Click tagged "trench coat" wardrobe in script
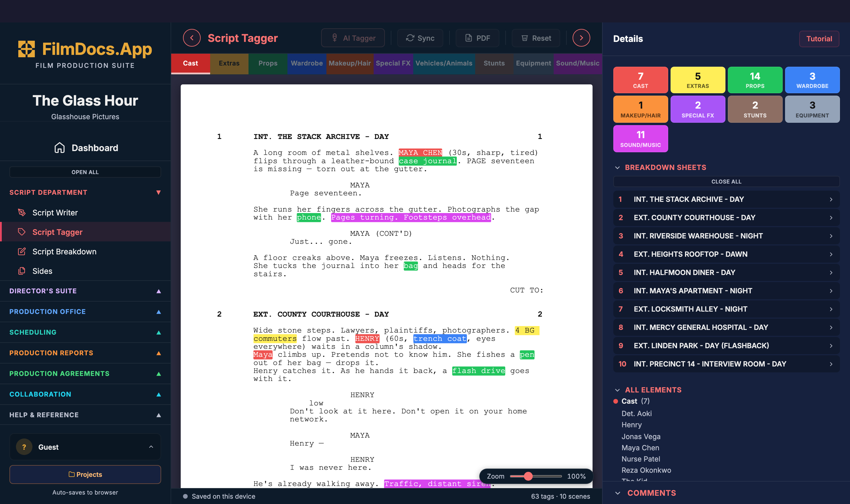 click(440, 338)
